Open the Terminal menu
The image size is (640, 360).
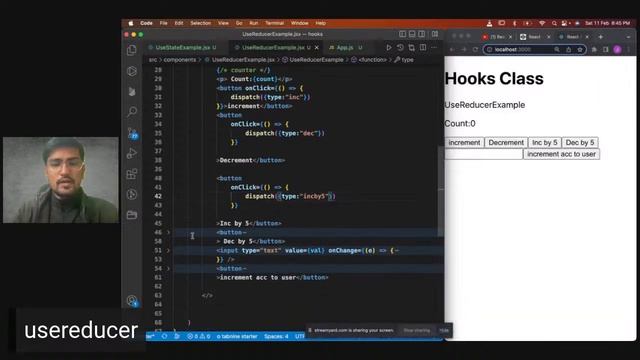[274, 23]
